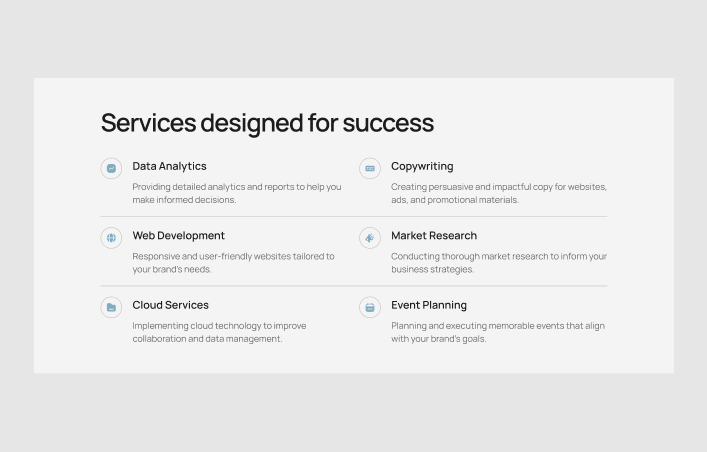Click the Data Analytics icon

click(x=111, y=169)
